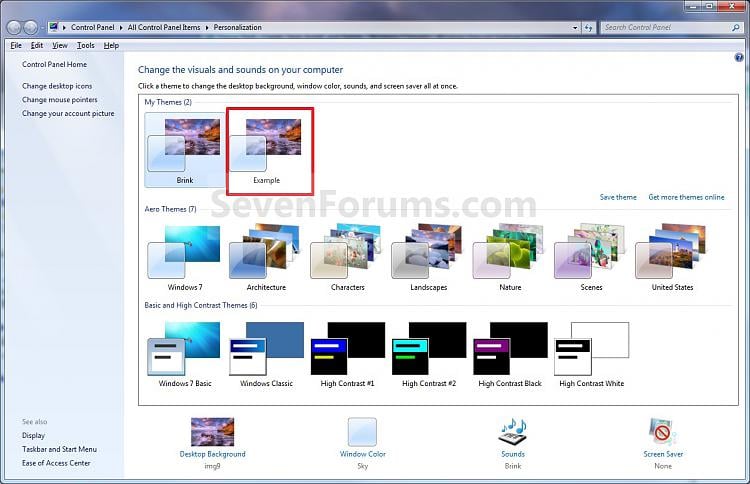Expand the arrow before Control Panel breadcrumb
This screenshot has height=484, width=750.
[x=64, y=28]
